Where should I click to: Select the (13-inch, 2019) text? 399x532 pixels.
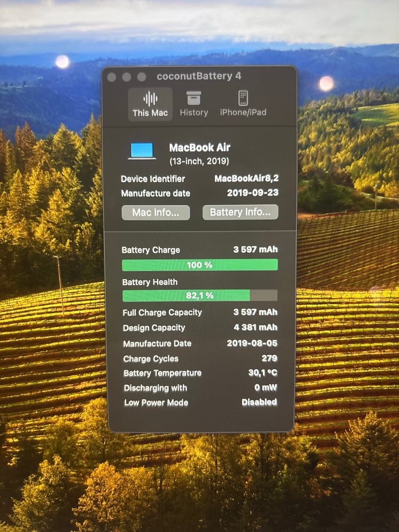(199, 161)
